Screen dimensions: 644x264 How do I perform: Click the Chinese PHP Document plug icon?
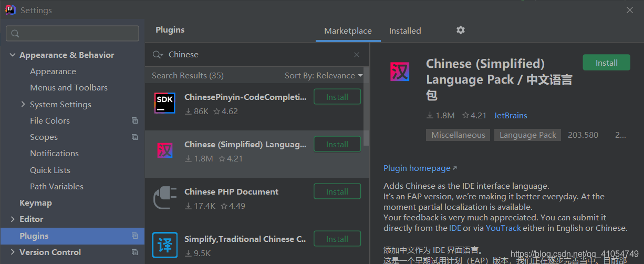[x=165, y=198]
